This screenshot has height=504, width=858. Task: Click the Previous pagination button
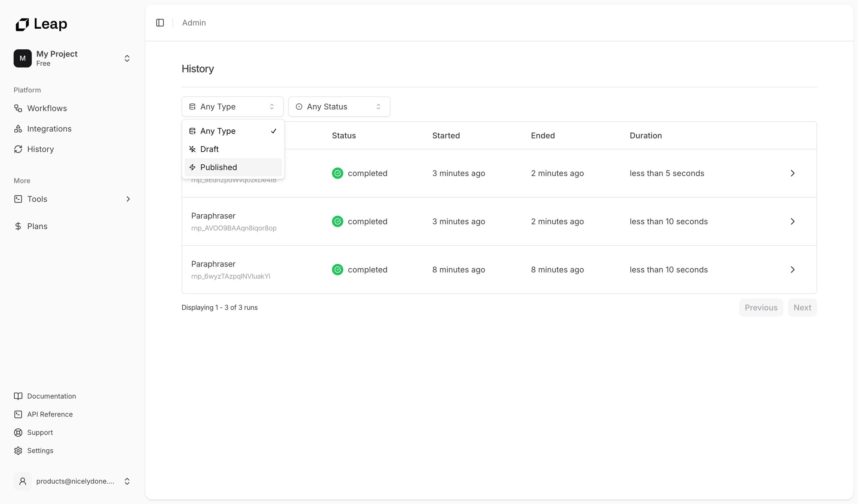761,308
